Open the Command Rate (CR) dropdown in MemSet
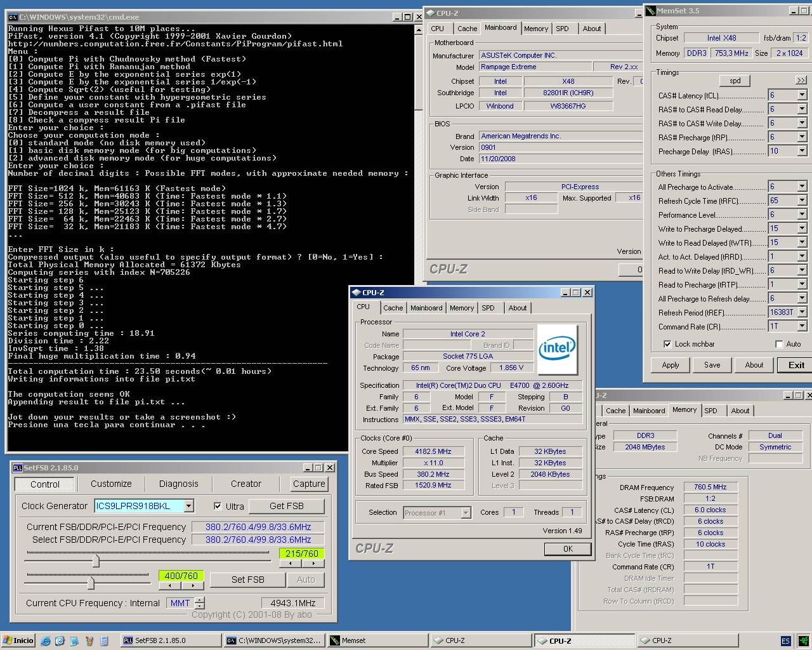 [802, 326]
